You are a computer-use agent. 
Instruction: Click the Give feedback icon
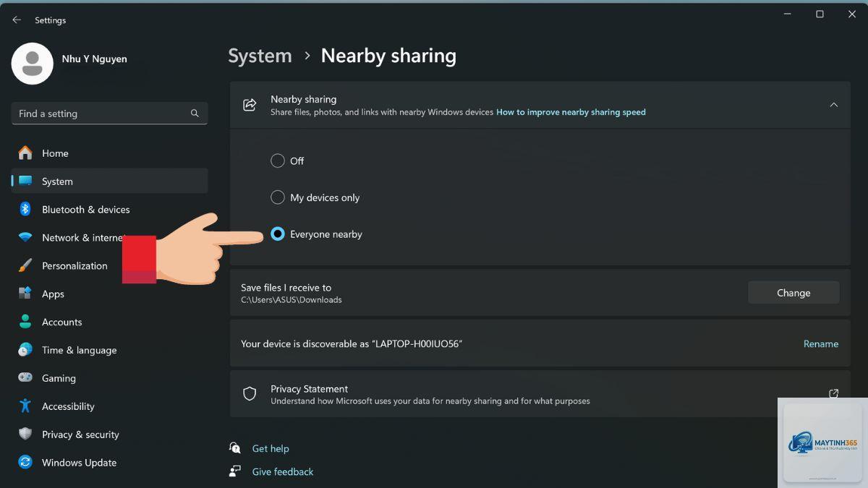[234, 471]
